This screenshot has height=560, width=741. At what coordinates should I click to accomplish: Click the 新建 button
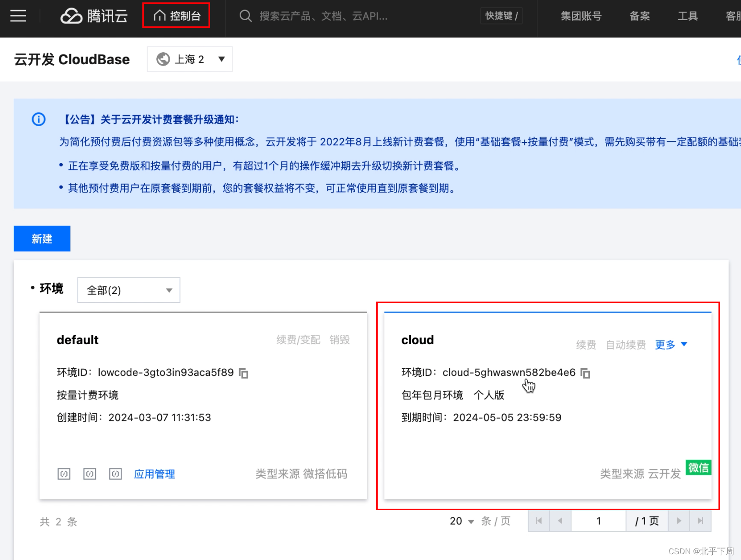tap(42, 238)
